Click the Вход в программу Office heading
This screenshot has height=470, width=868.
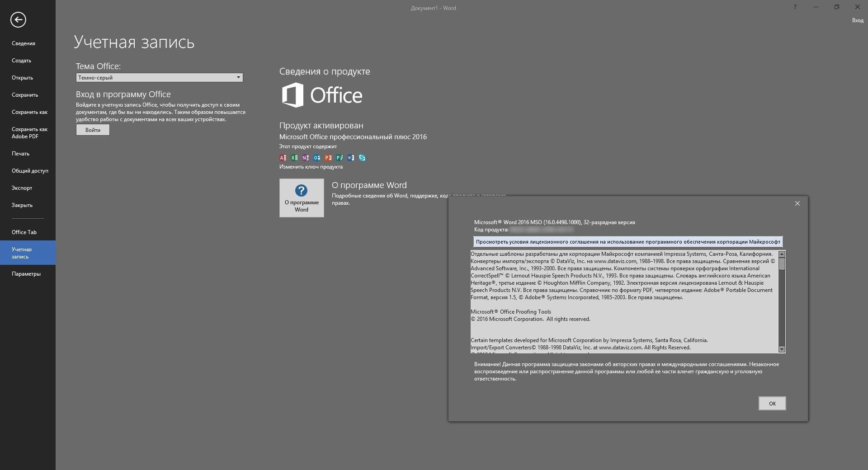[123, 94]
